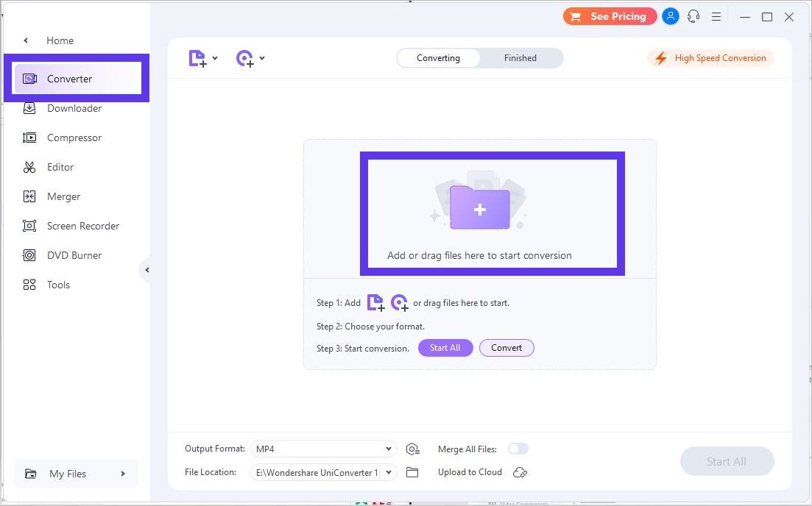Click the add folder plus icon in drop area
The image size is (812, 506).
(x=479, y=207)
